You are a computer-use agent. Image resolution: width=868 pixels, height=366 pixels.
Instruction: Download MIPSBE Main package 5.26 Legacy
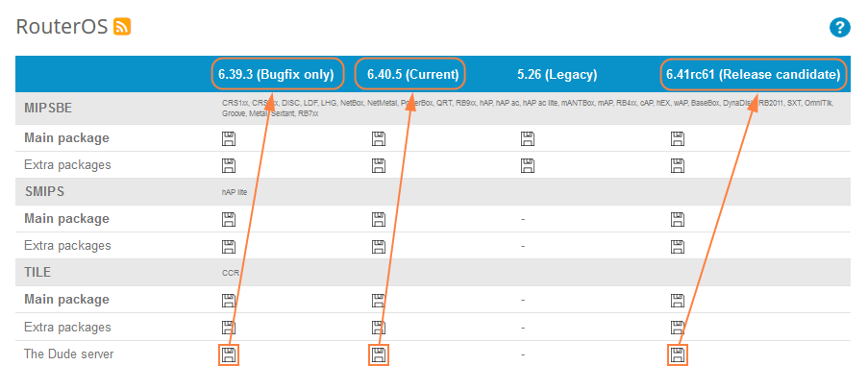click(528, 138)
